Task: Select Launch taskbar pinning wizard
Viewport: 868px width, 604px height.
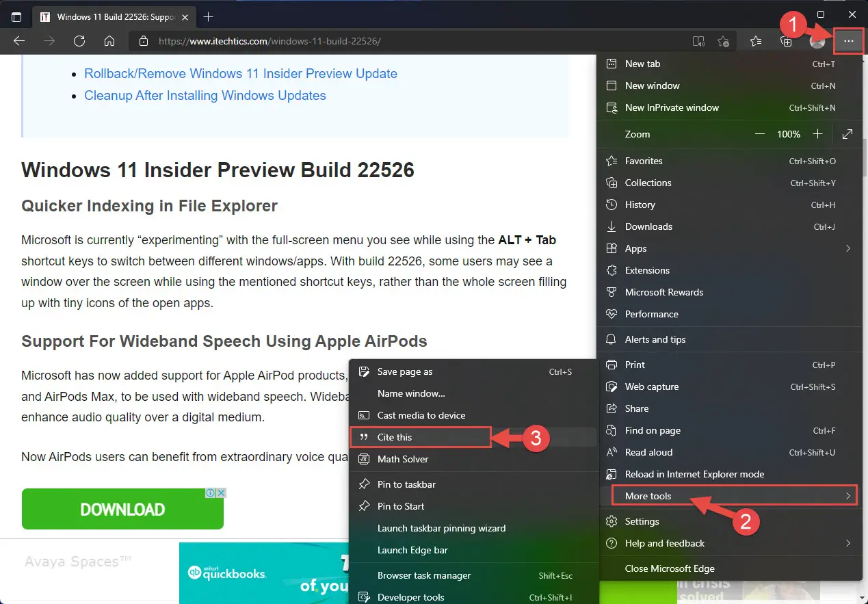Action: point(473,528)
